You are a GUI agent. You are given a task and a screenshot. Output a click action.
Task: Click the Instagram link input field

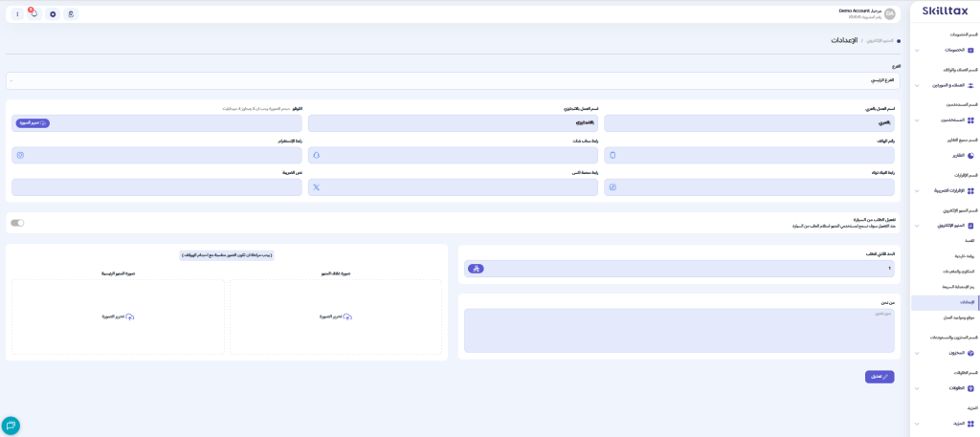click(x=156, y=155)
